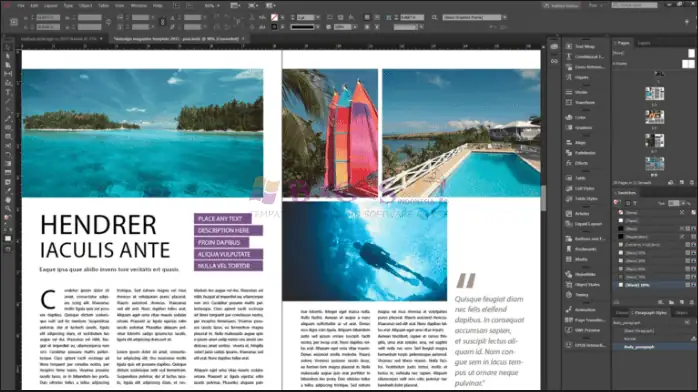Viewport: 698px width, 392px height.
Task: Open the Cross-References panel
Action: tap(584, 67)
